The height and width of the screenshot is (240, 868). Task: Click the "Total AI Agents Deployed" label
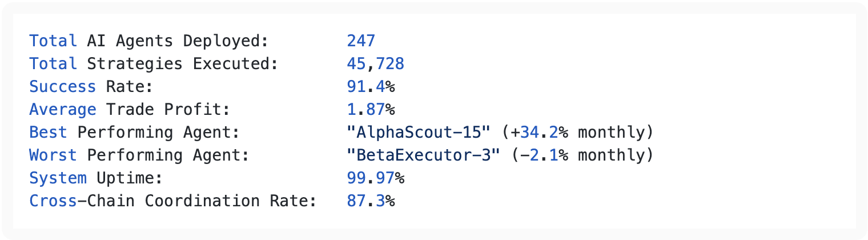[x=148, y=41]
